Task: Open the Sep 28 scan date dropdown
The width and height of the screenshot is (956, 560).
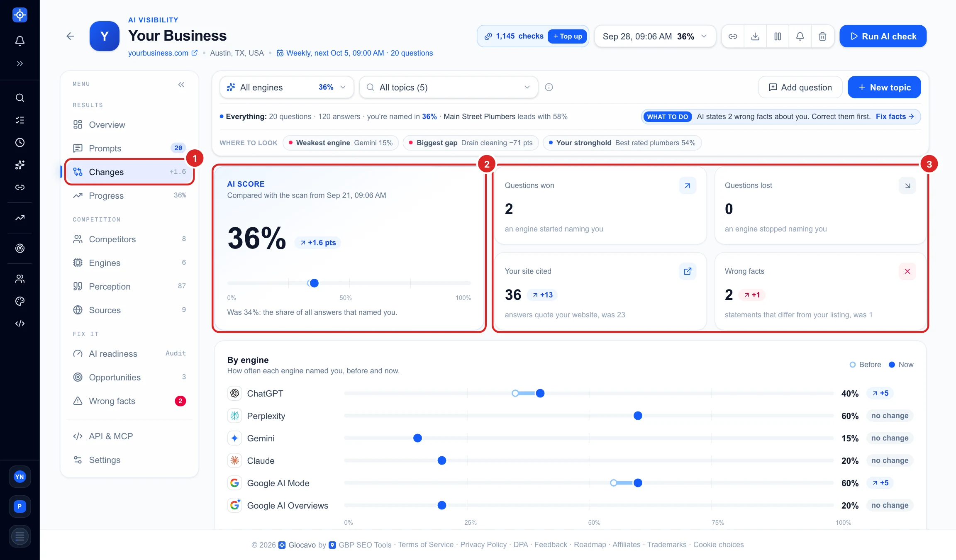Action: point(655,36)
